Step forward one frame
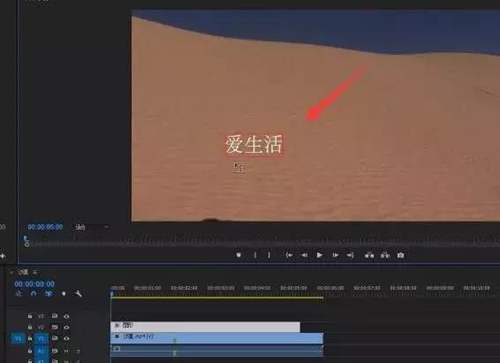 click(335, 255)
